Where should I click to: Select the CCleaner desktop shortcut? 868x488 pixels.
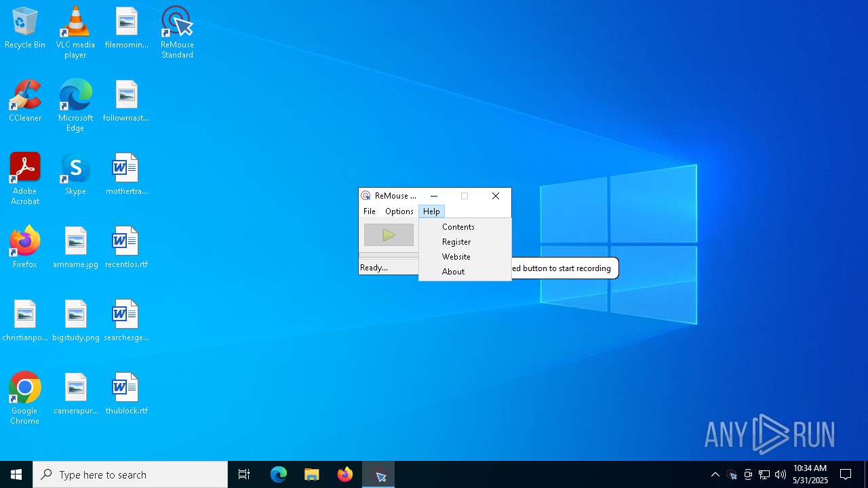coord(25,102)
